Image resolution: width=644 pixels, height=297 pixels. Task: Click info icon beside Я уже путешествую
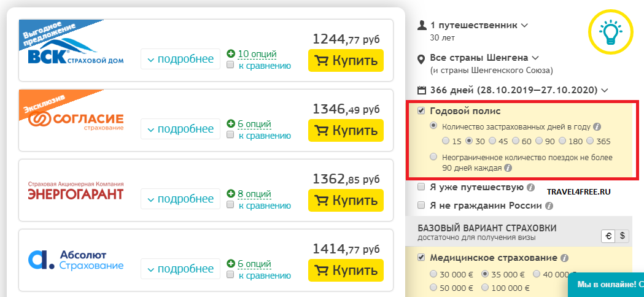(x=530, y=188)
